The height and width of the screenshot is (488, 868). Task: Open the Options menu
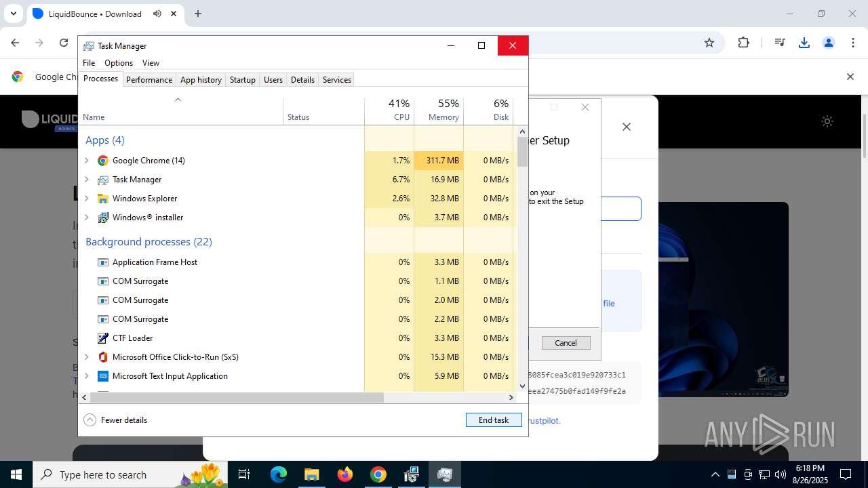point(119,63)
